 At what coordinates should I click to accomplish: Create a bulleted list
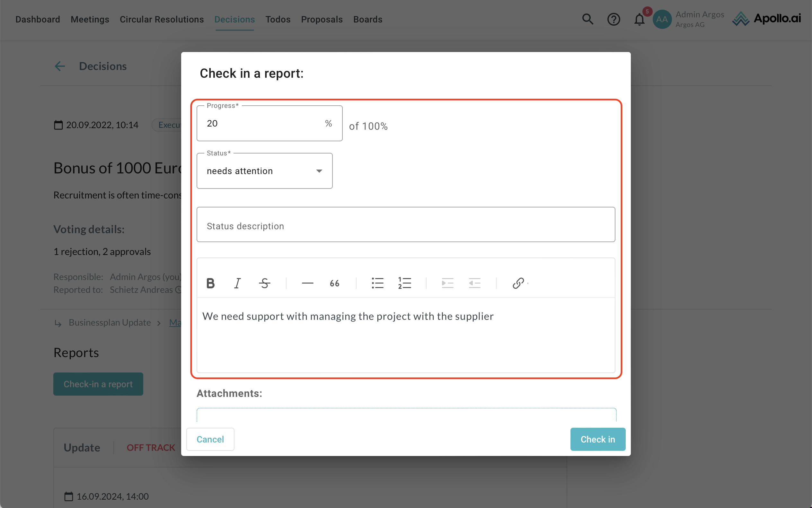click(377, 283)
